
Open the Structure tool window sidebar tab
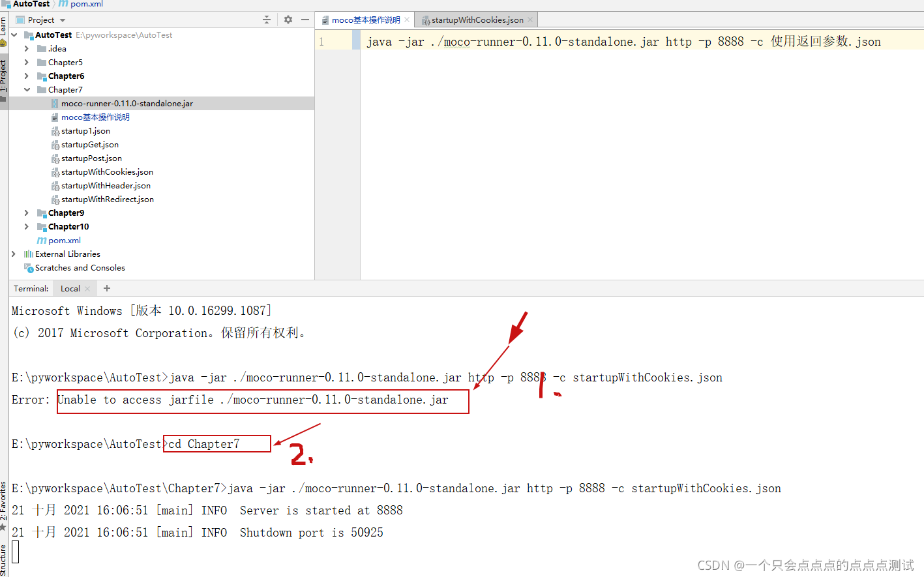tap(4, 559)
